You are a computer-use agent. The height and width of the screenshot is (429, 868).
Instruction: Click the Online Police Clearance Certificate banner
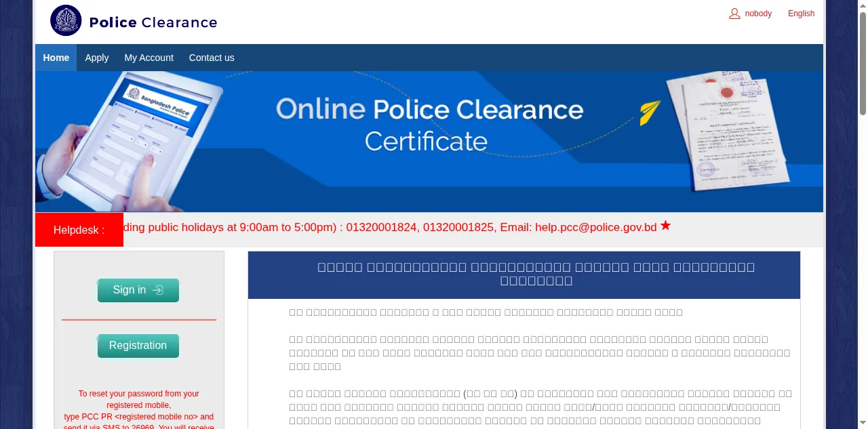point(429,142)
